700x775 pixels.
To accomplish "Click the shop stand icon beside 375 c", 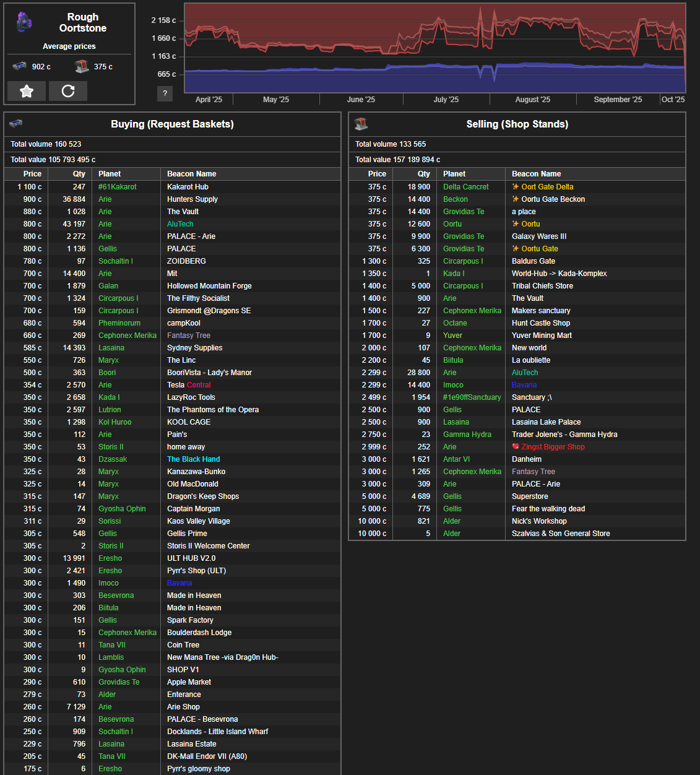I will click(x=82, y=66).
